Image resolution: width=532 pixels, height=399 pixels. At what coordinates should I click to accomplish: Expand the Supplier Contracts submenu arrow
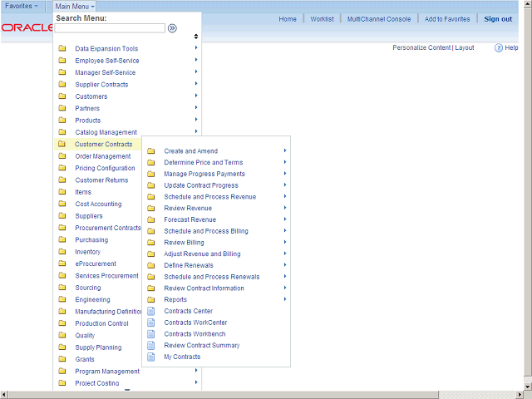pos(196,84)
